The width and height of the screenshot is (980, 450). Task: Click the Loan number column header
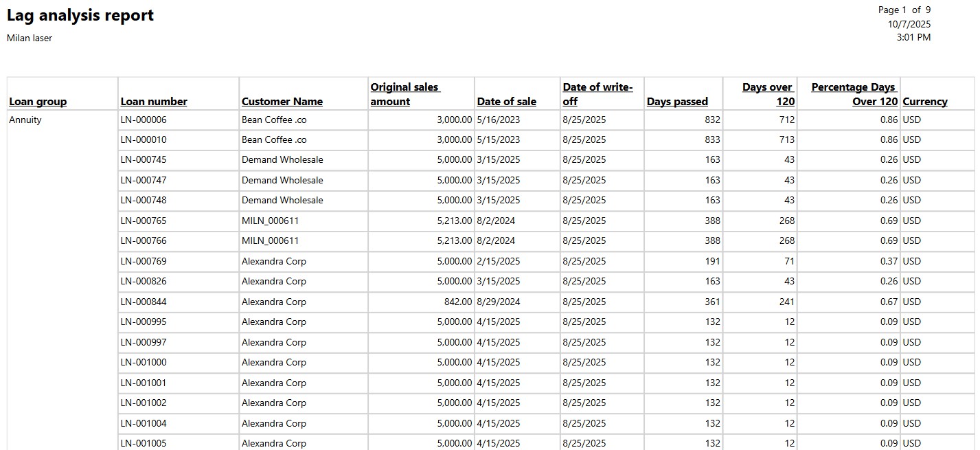point(154,102)
